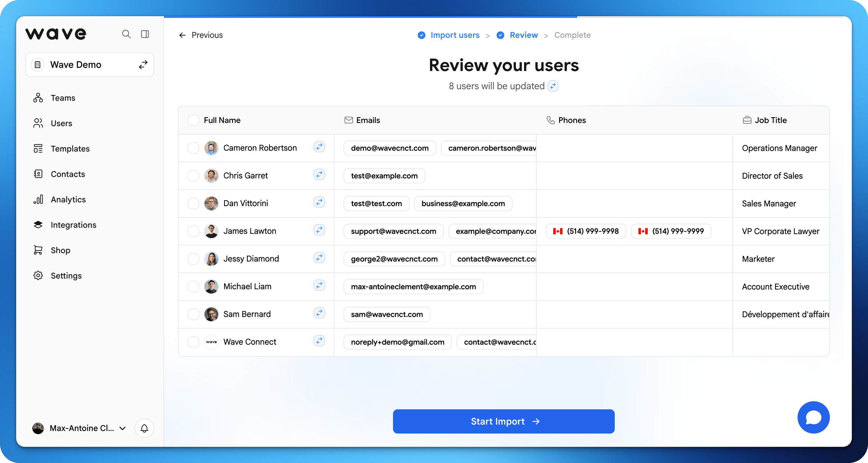Screen dimensions: 868x463
Task: Click the Wave logo
Action: point(56,34)
